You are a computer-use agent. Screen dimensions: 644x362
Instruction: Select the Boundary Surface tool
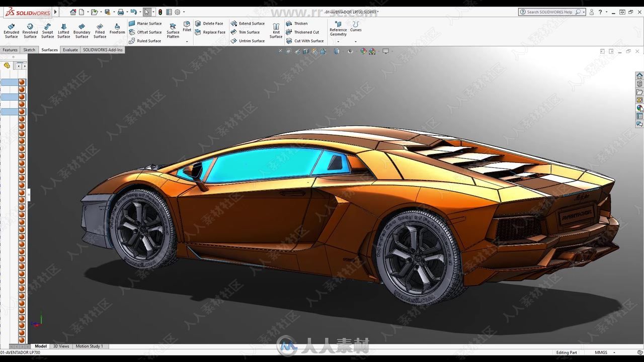(x=82, y=31)
